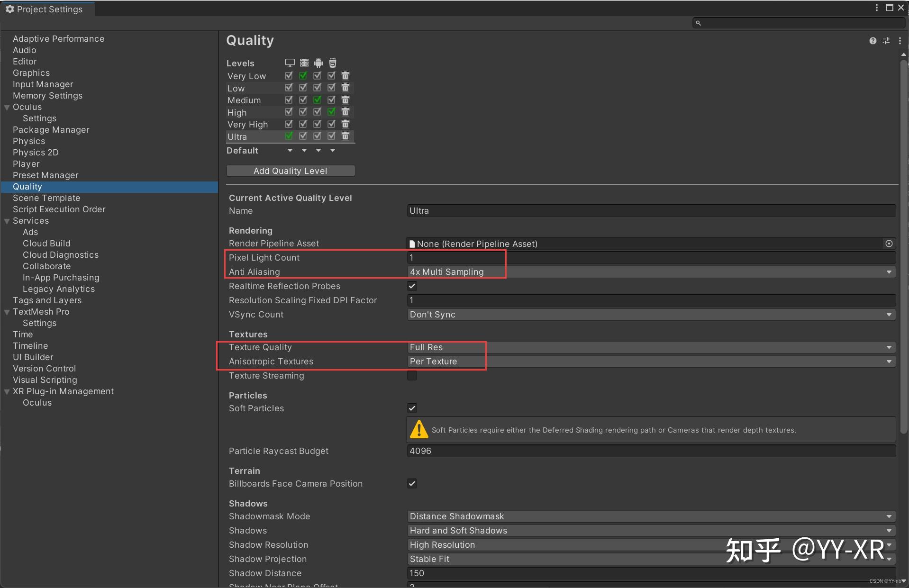Click the Android platform icon in Levels header

click(x=318, y=63)
